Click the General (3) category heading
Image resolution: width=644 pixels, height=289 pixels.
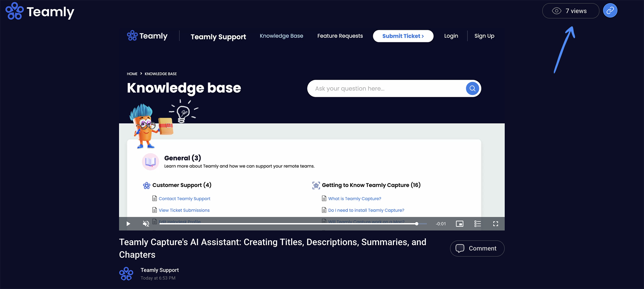pos(183,158)
